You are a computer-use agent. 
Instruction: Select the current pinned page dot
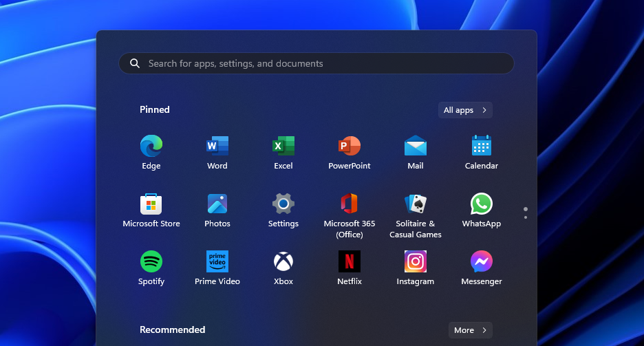click(x=526, y=209)
